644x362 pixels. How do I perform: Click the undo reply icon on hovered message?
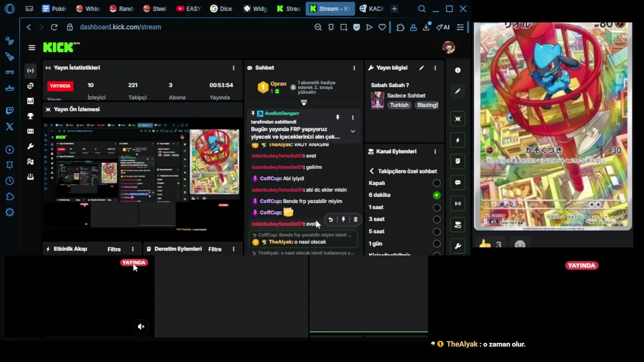pos(331,220)
